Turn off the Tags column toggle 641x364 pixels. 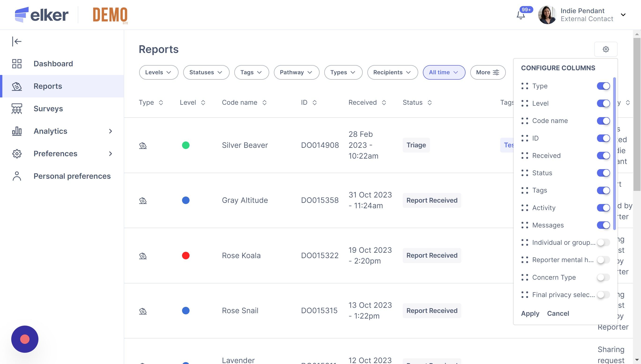point(603,190)
